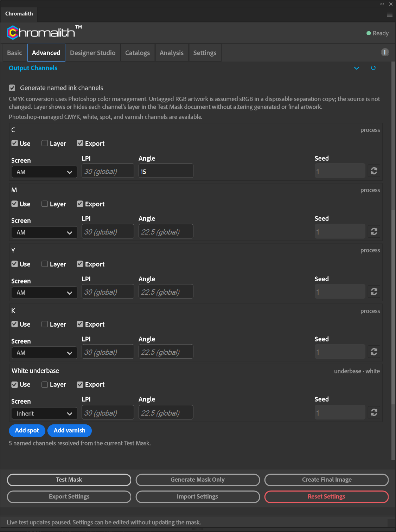Uncheck Export for Y channel
The width and height of the screenshot is (396, 532).
[x=80, y=264]
